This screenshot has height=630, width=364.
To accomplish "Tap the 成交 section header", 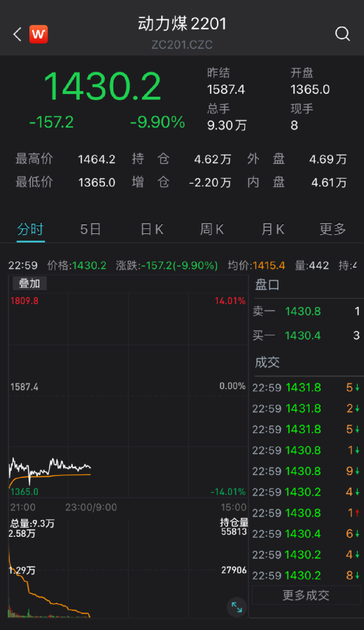I will 267,362.
